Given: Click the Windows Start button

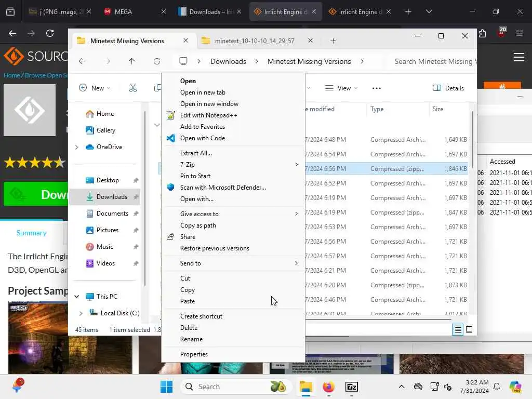Looking at the screenshot, I should 166,387.
